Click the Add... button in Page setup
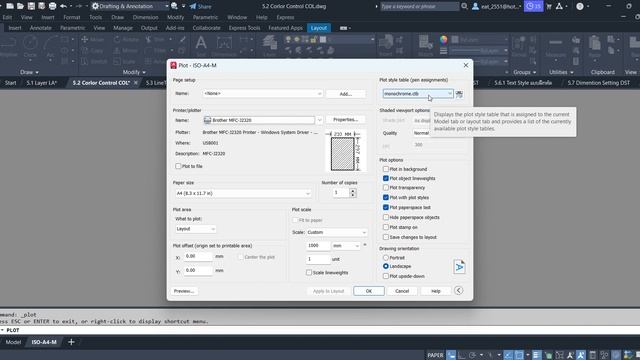This screenshot has height=360, width=640. pos(346,94)
